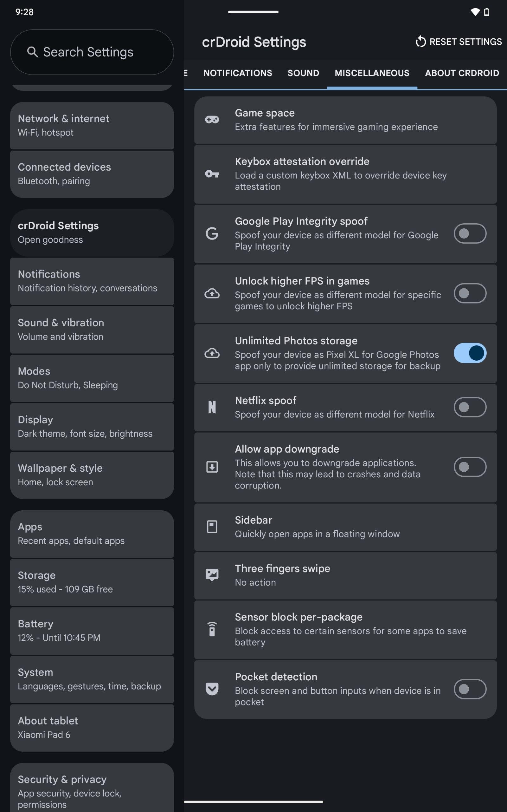Toggle Unlock higher FPS in games
Image resolution: width=507 pixels, height=812 pixels.
click(x=470, y=293)
